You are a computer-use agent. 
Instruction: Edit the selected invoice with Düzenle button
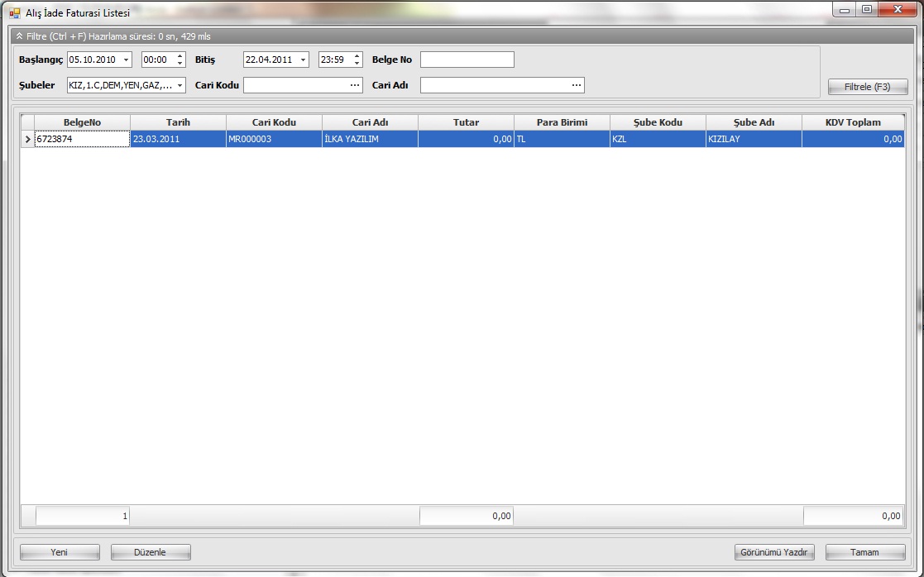point(151,552)
